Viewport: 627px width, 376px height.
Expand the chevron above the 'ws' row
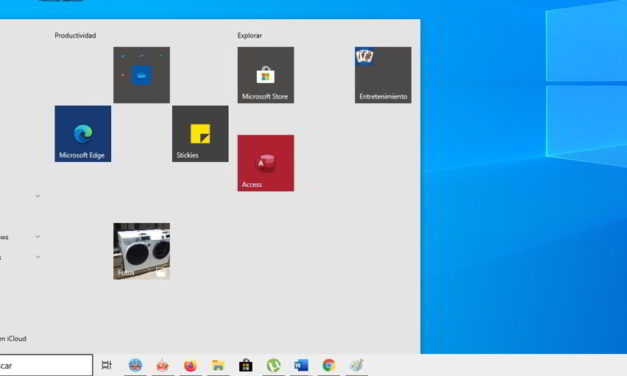38,196
